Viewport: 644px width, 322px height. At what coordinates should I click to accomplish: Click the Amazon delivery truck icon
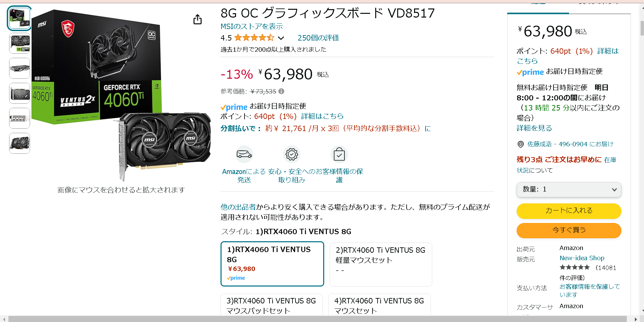[244, 154]
